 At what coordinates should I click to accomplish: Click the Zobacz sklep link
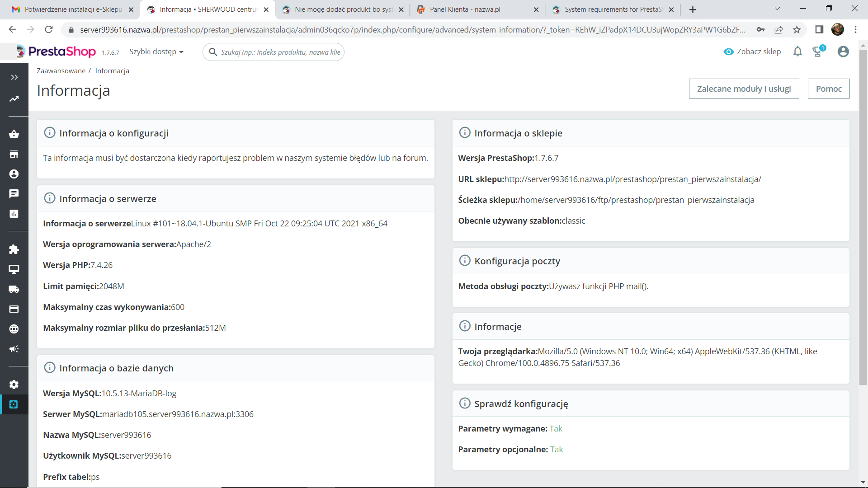point(753,52)
